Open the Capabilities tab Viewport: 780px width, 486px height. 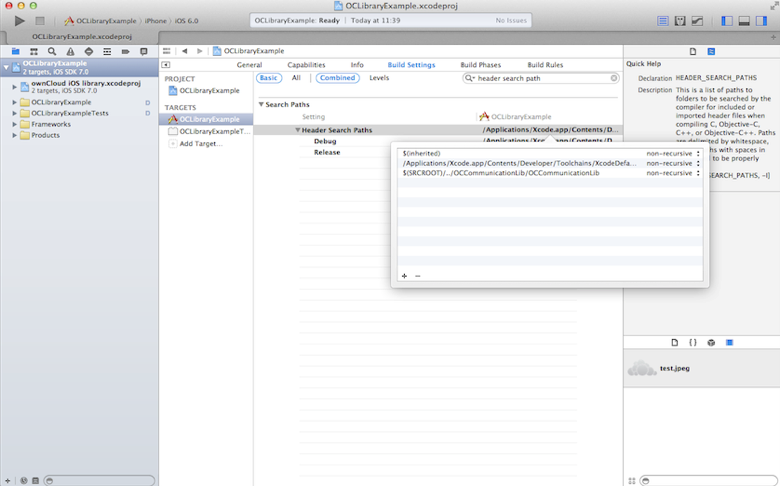(x=306, y=65)
